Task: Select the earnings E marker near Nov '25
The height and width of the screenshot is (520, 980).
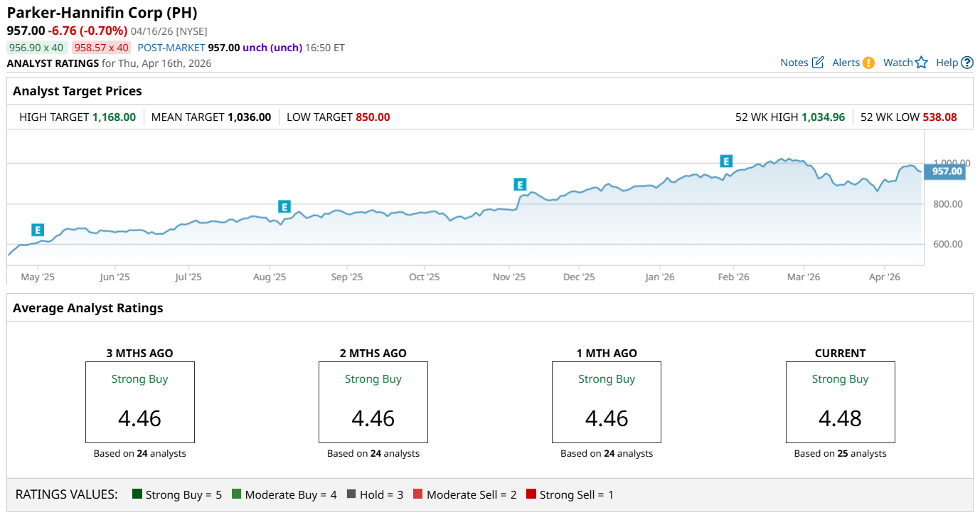Action: pos(521,185)
